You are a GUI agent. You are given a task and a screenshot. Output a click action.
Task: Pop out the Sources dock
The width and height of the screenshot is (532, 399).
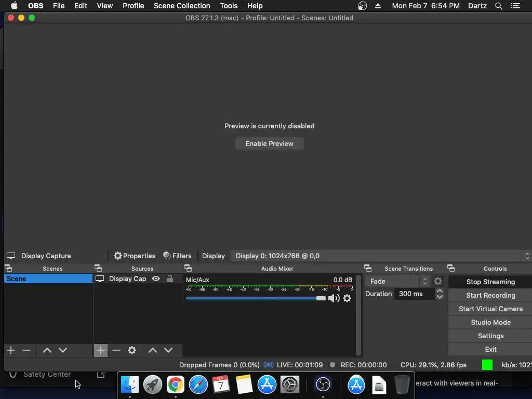click(98, 269)
